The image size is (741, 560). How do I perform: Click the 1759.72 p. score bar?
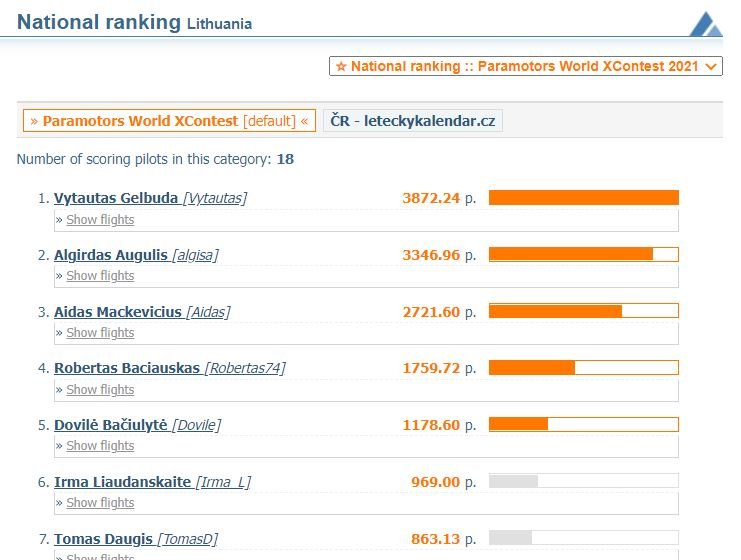pyautogui.click(x=584, y=368)
